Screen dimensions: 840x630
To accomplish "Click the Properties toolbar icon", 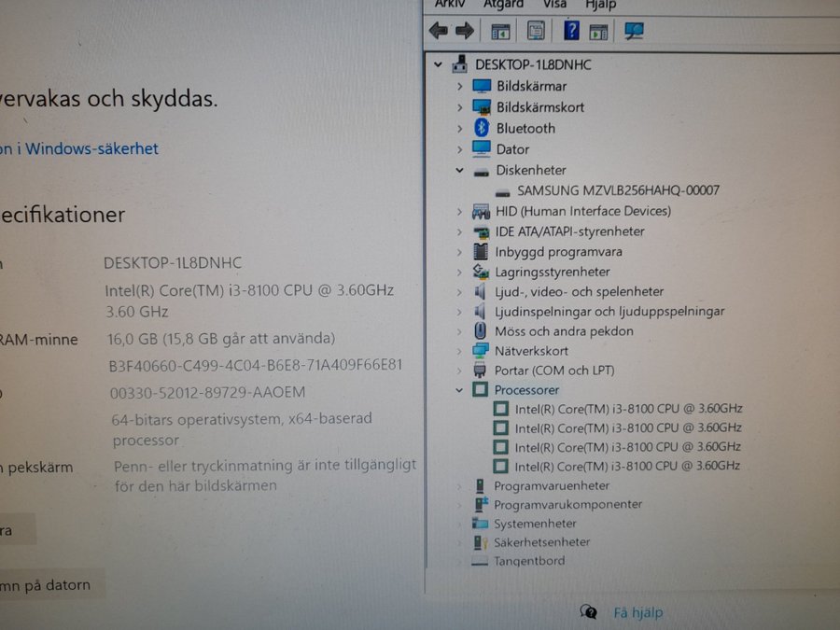I will click(x=536, y=31).
